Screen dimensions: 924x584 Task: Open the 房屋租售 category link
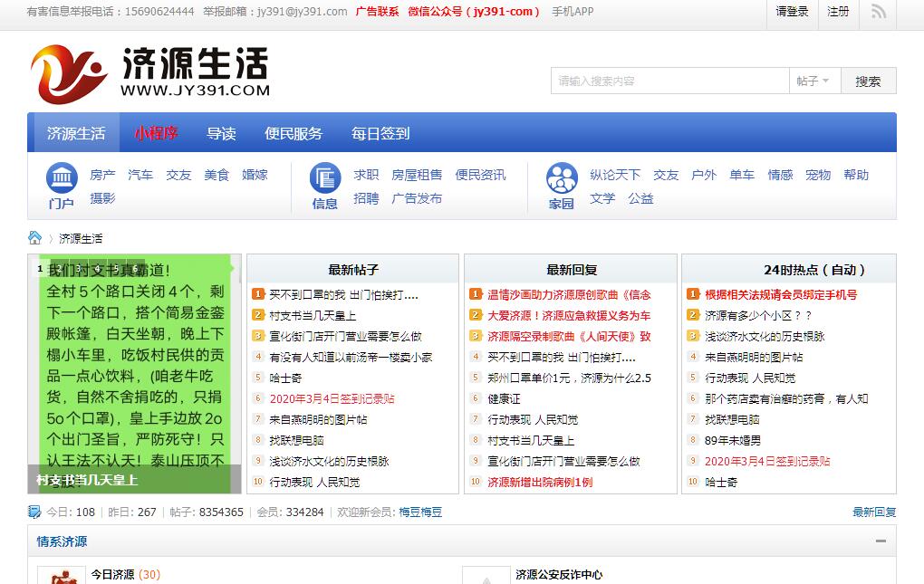click(x=417, y=175)
